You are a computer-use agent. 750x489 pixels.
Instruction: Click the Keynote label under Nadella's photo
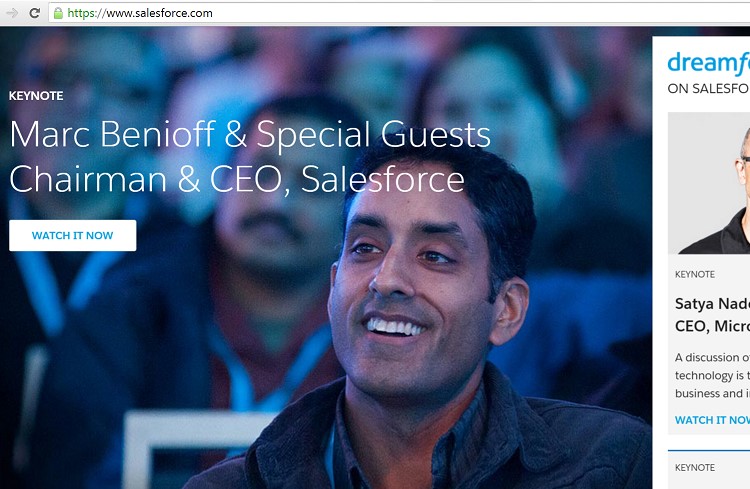tap(695, 274)
